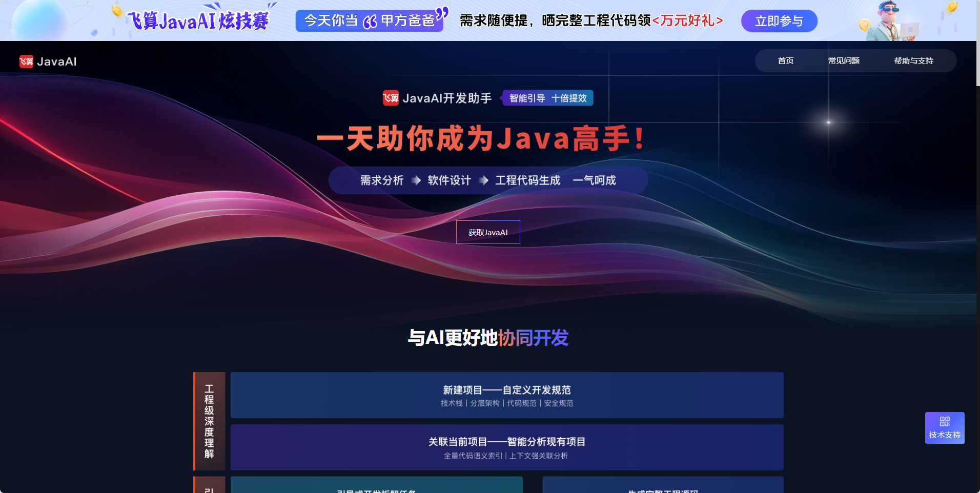Click the 立即参与 banner button
The image size is (980, 493).
coord(779,21)
